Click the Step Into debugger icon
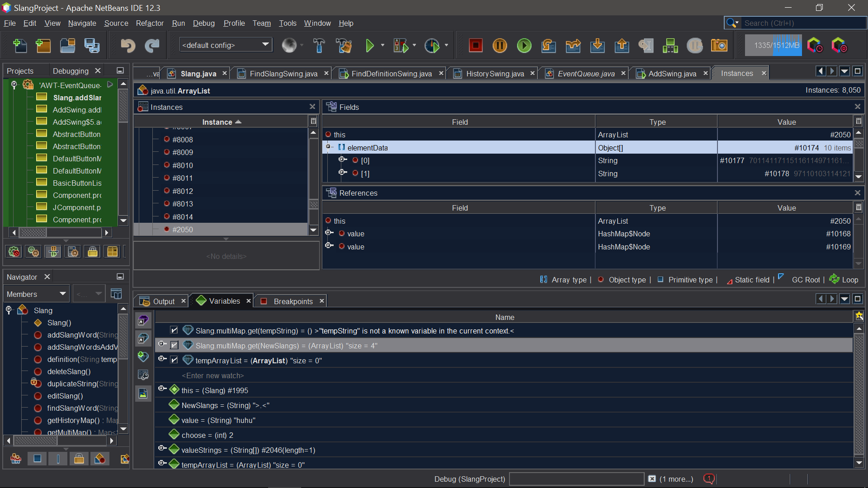 pyautogui.click(x=598, y=46)
